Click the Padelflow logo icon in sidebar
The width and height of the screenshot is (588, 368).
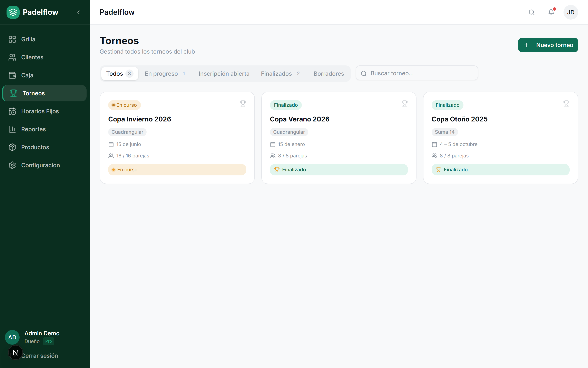click(13, 12)
